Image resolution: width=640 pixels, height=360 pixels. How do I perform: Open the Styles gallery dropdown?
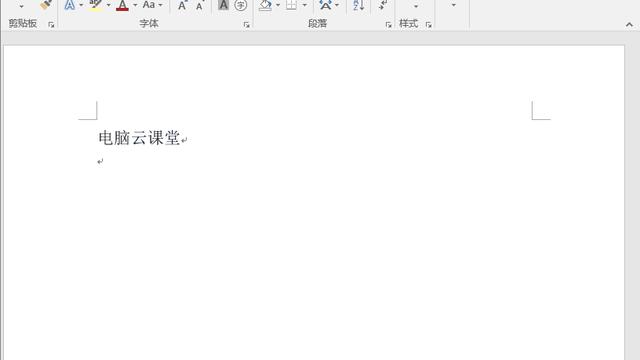[416, 6]
